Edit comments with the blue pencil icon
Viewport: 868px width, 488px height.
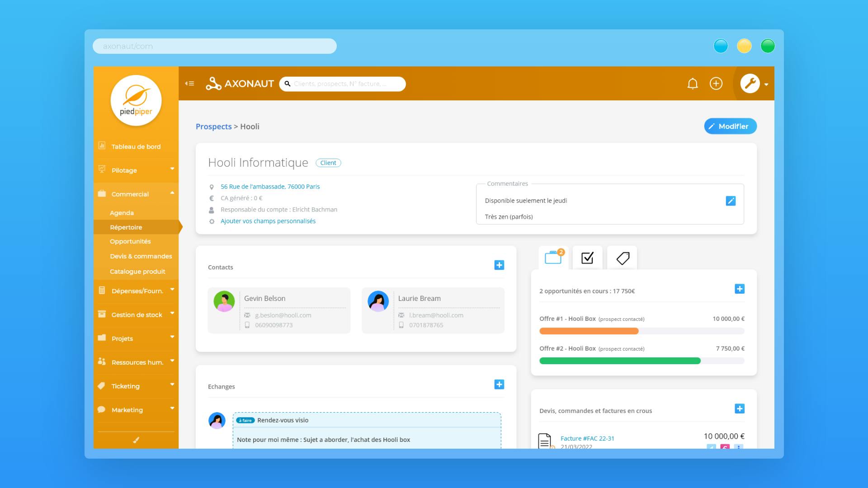pos(731,201)
